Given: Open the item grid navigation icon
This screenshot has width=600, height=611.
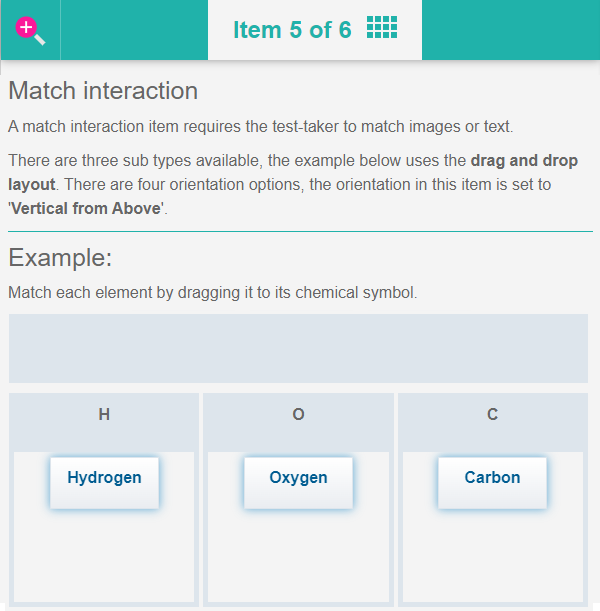Looking at the screenshot, I should point(381,28).
